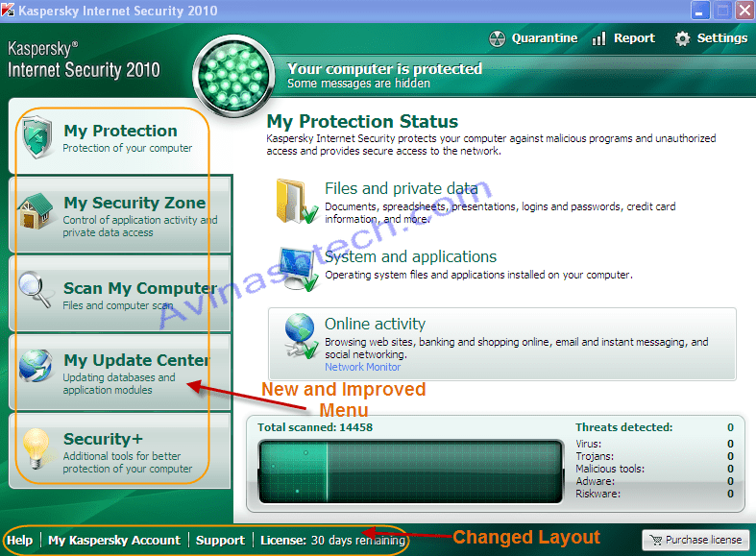The width and height of the screenshot is (756, 556).
Task: Click the 'Virus:' count row
Action: click(x=655, y=444)
